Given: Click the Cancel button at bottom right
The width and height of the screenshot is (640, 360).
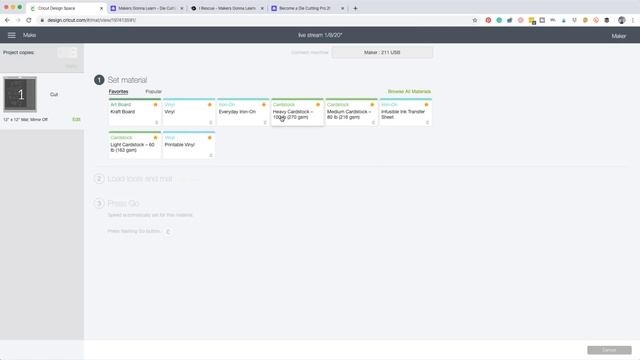Looking at the screenshot, I should tap(609, 350).
